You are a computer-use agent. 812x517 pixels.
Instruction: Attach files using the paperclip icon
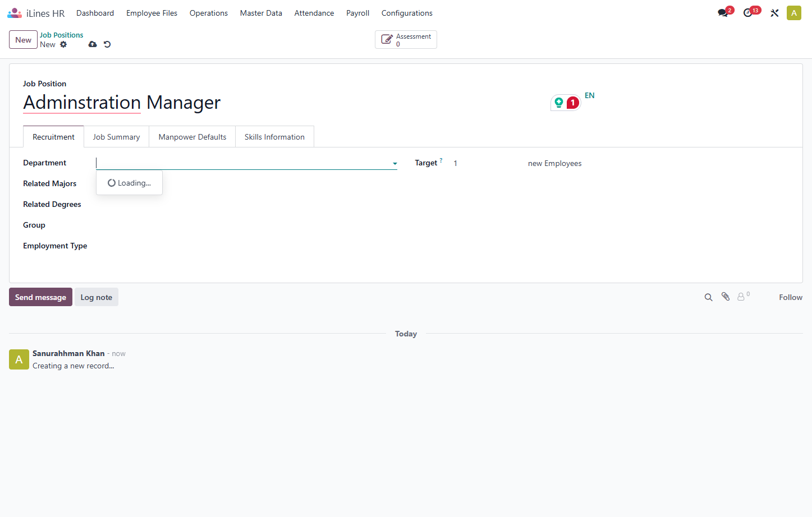[x=726, y=297]
